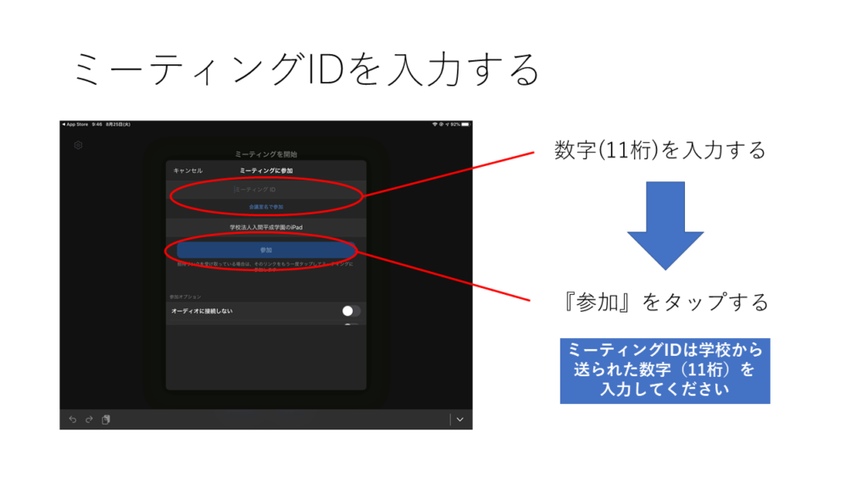The width and height of the screenshot is (868, 488).
Task: Tap キャンセル to cancel joining
Action: click(188, 170)
